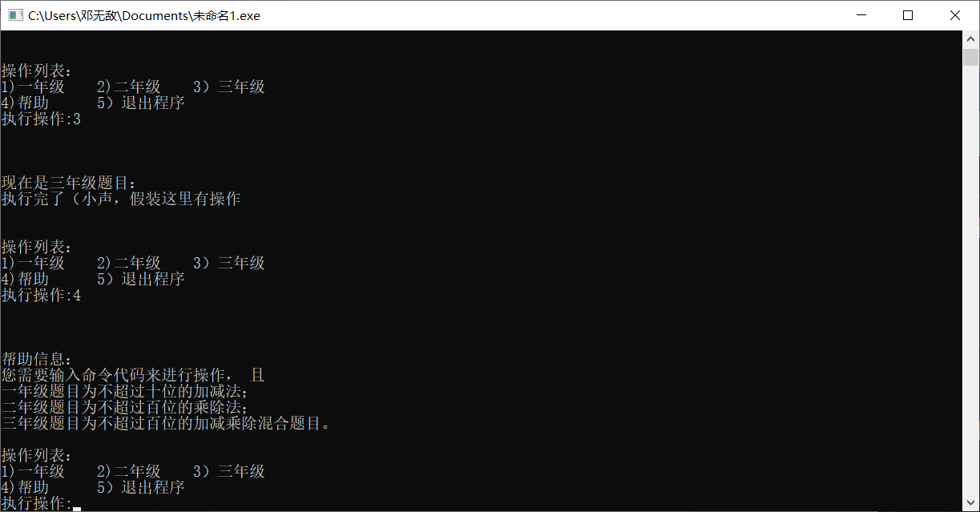This screenshot has width=980, height=512.
Task: Click the text 现在是三年级题目:
Action: click(x=69, y=183)
